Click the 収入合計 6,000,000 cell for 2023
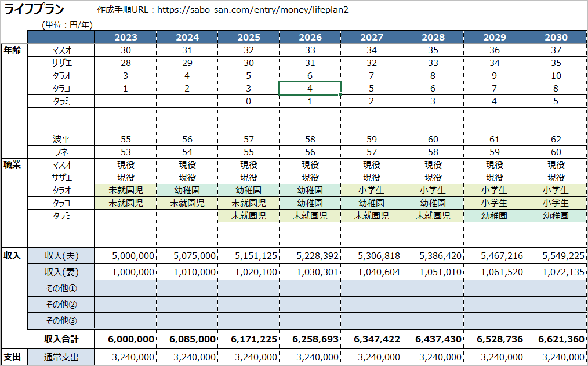 (x=126, y=339)
